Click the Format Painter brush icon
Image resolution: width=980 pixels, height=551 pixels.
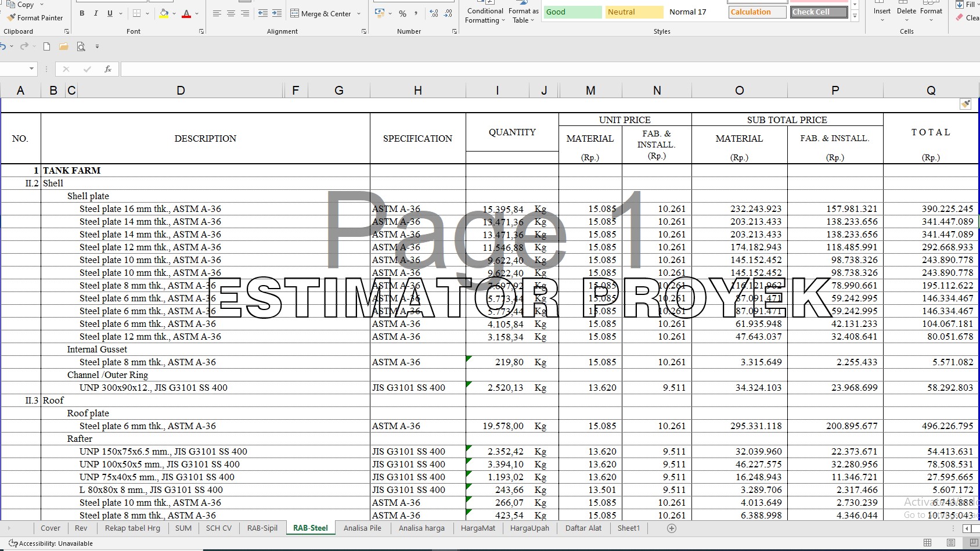coord(10,17)
